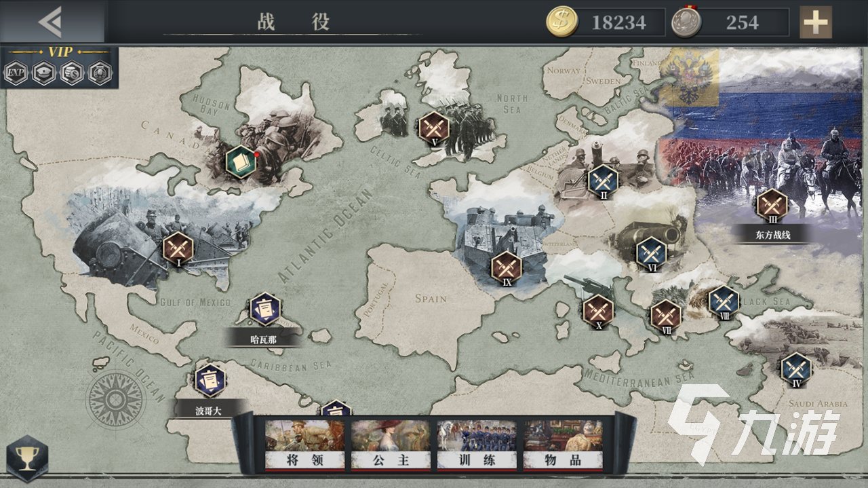868x488 pixels.
Task: Select campaign VII marker in Balkans
Action: coord(666,316)
